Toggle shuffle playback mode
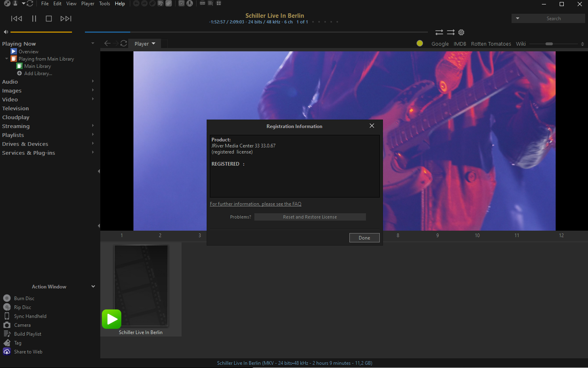588x368 pixels. click(x=439, y=32)
